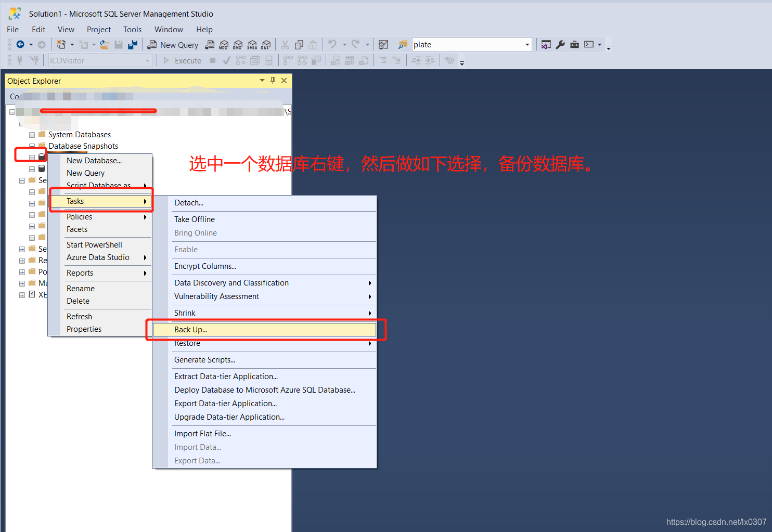Select Tasks in context menu
The image size is (772, 532).
tap(101, 201)
